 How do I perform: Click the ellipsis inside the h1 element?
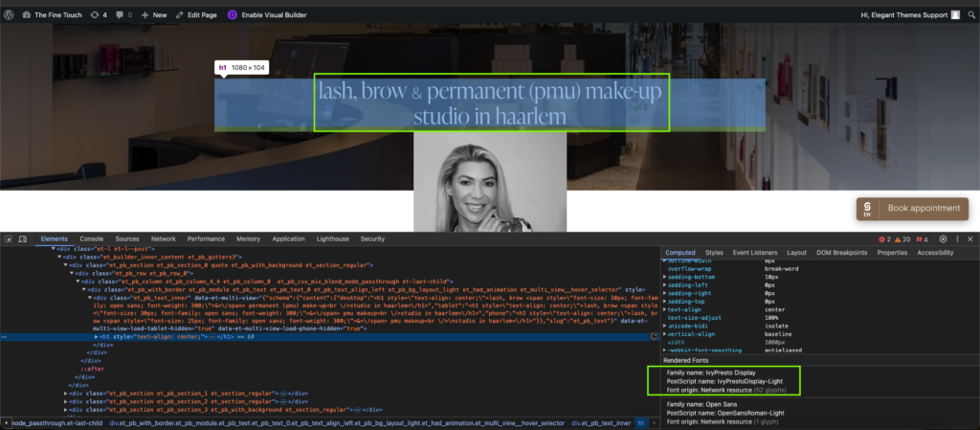(212, 337)
